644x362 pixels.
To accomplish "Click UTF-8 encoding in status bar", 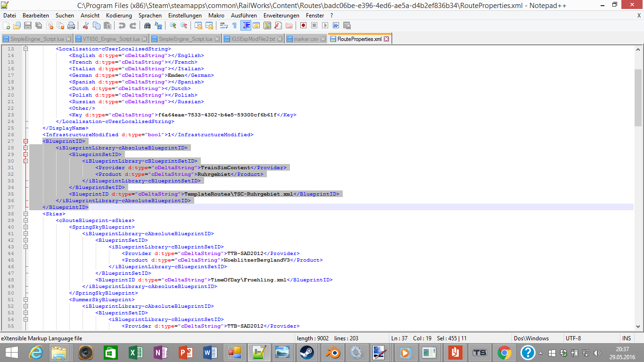I will (573, 338).
